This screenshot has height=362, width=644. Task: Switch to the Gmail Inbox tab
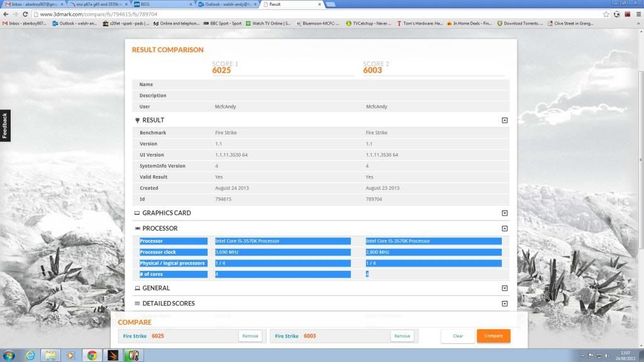(x=34, y=4)
